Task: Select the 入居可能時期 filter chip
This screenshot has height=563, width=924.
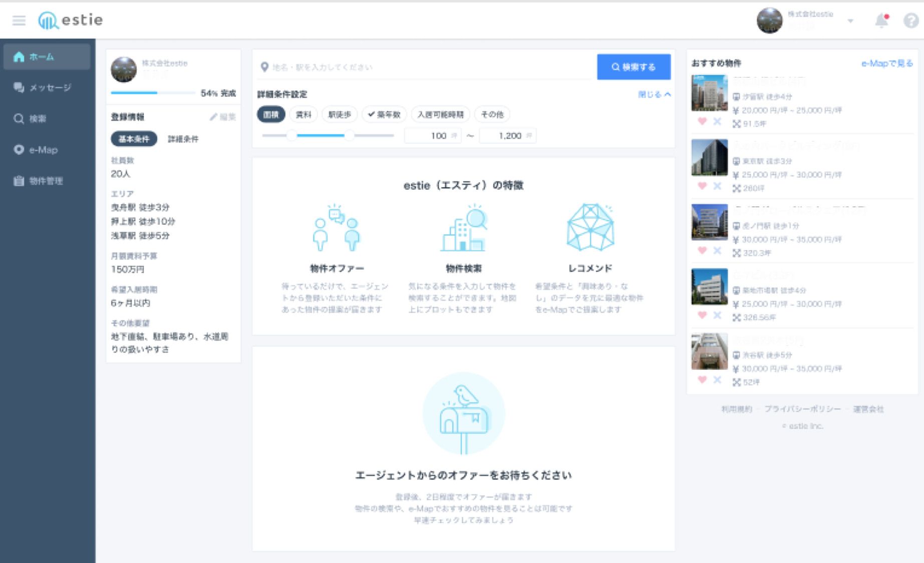Action: tap(441, 115)
